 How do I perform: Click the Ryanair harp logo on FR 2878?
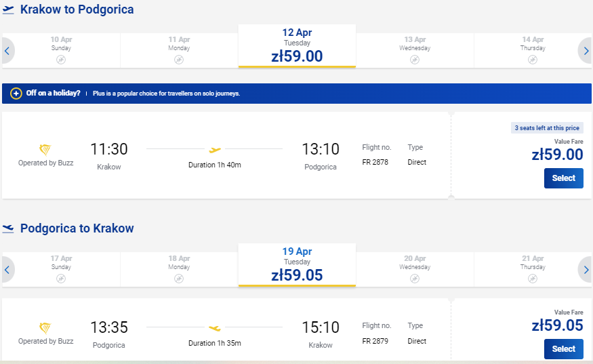(45, 150)
